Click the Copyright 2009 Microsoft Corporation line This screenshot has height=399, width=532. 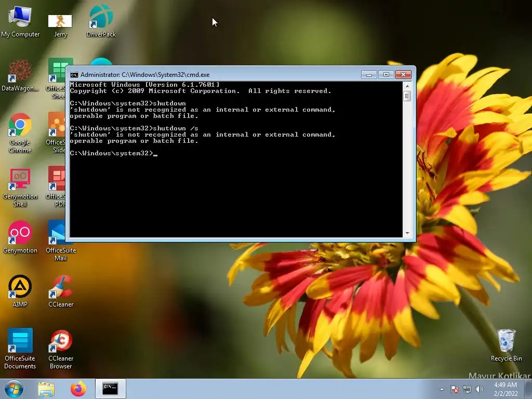(200, 91)
